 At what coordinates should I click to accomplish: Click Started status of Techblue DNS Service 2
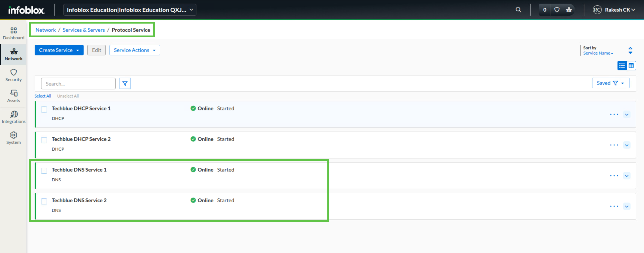point(225,200)
